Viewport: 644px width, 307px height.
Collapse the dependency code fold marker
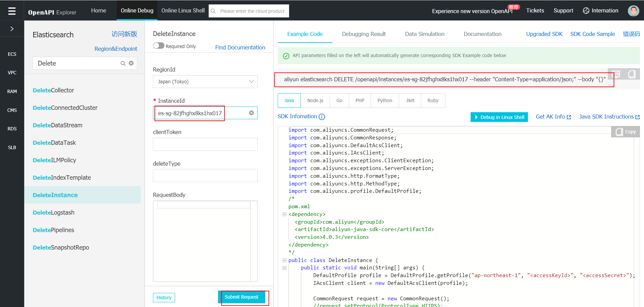point(284,214)
